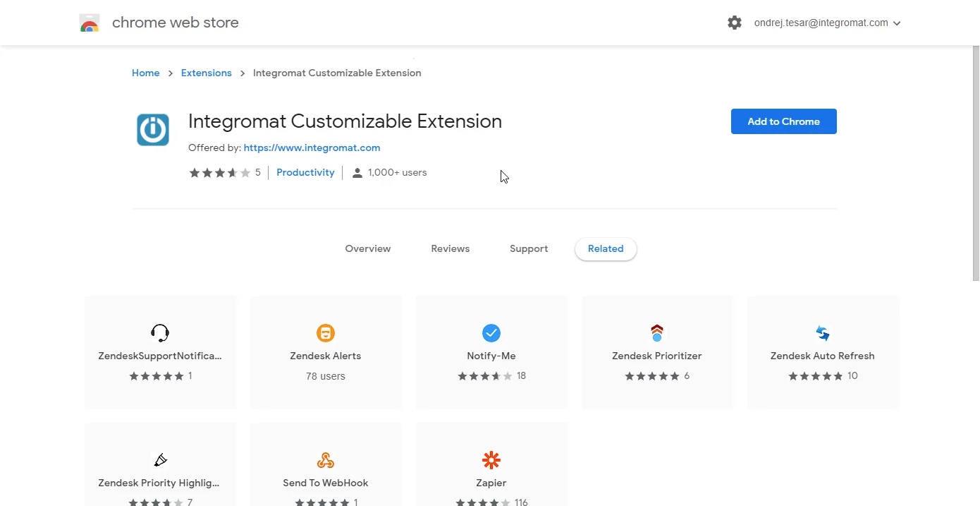This screenshot has width=980, height=506.
Task: Click the Add to Chrome button
Action: click(x=784, y=121)
